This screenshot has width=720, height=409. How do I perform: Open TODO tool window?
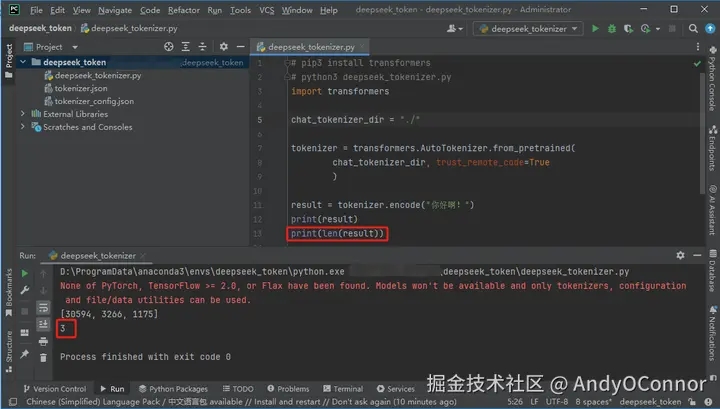[x=238, y=389]
